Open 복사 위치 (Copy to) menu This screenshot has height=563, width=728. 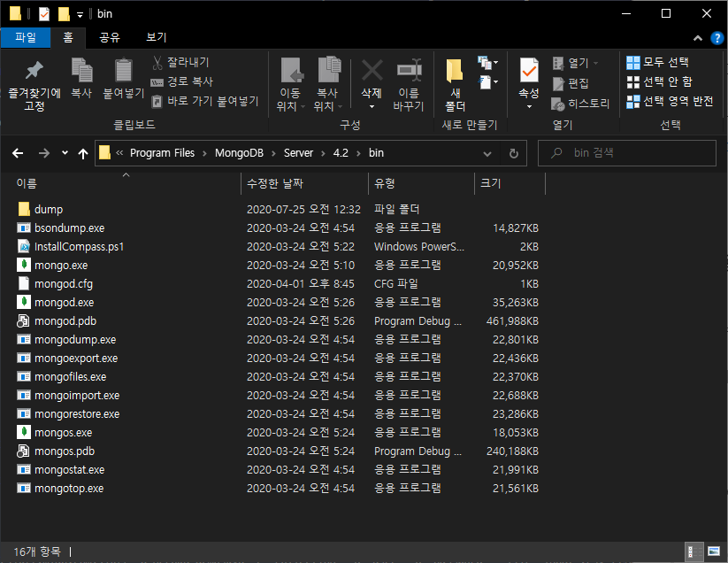pos(328,85)
